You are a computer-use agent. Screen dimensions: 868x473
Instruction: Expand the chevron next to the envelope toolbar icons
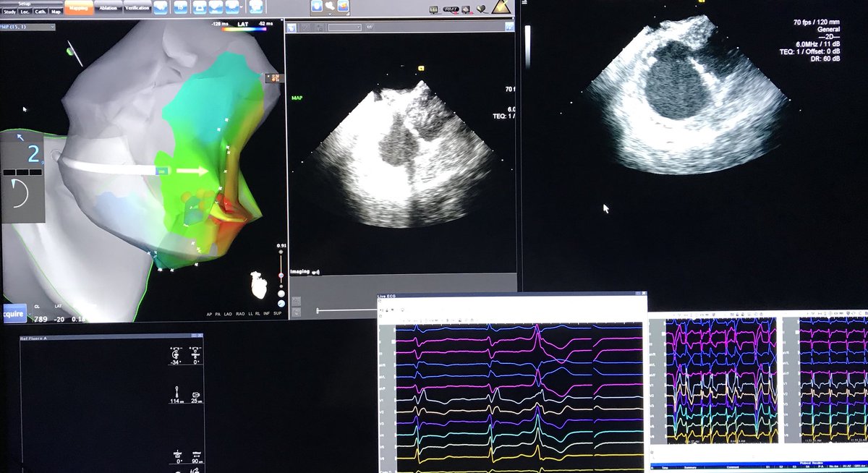tap(239, 8)
